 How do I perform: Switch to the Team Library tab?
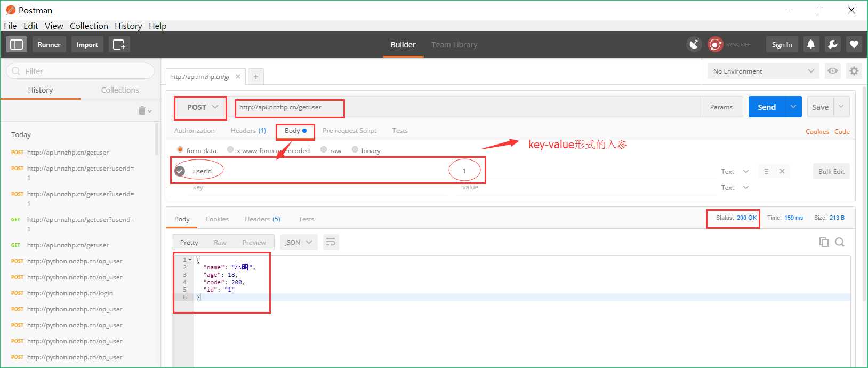[x=454, y=45]
